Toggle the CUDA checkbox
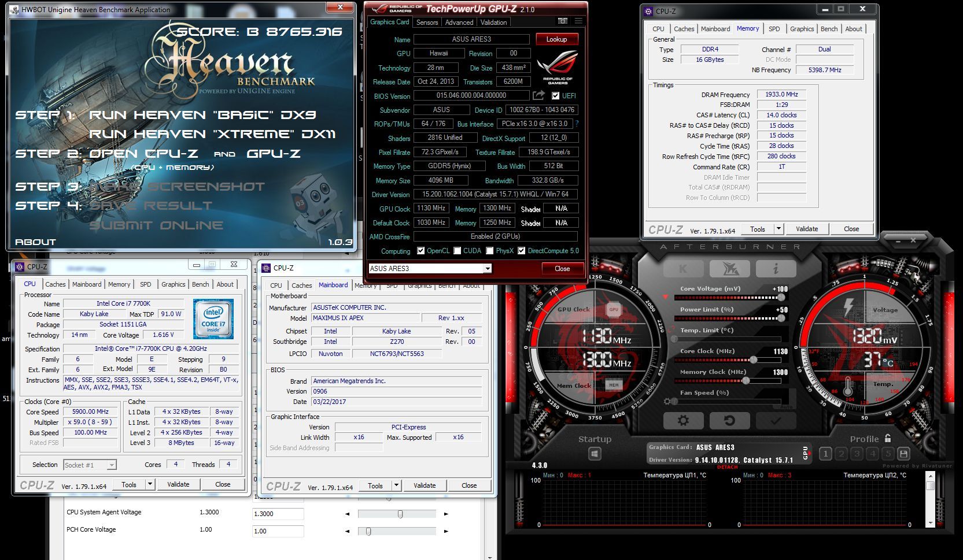The width and height of the screenshot is (963, 560). [457, 251]
